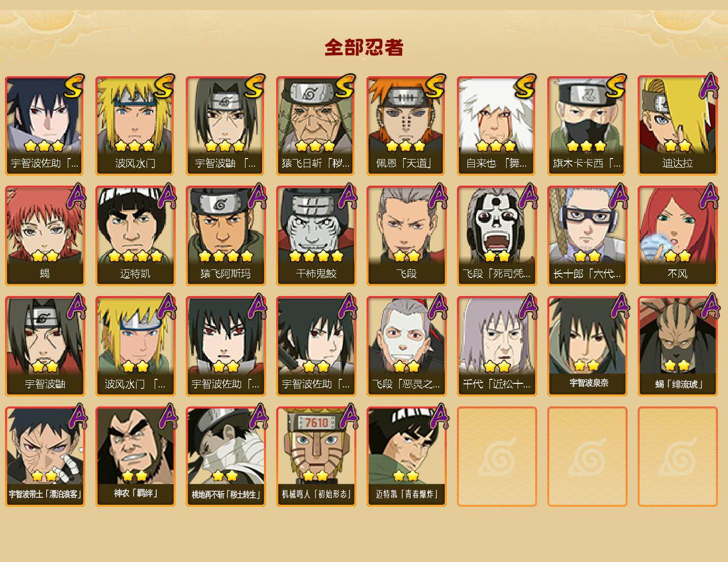The width and height of the screenshot is (728, 562).
Task: Click the 迈特凯 four-star card
Action: click(x=135, y=236)
